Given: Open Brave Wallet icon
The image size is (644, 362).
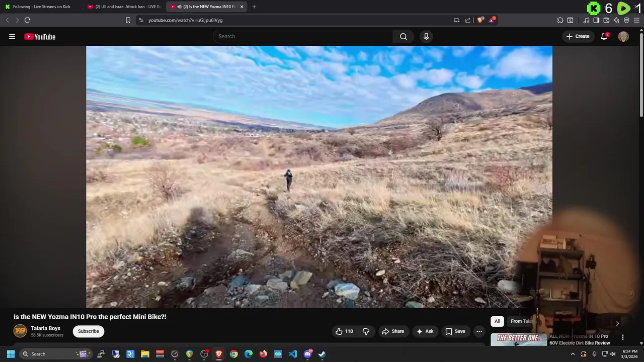Looking at the screenshot, I should 606,20.
